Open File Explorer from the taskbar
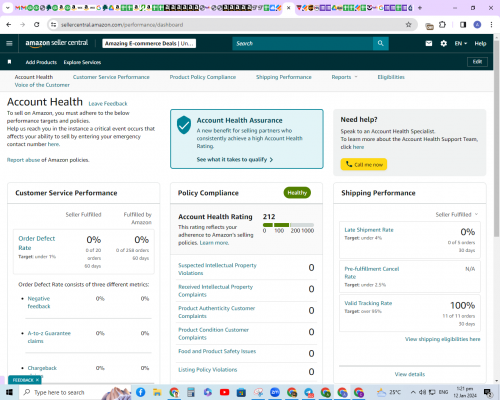This screenshot has height=400, width=500. 157,392
